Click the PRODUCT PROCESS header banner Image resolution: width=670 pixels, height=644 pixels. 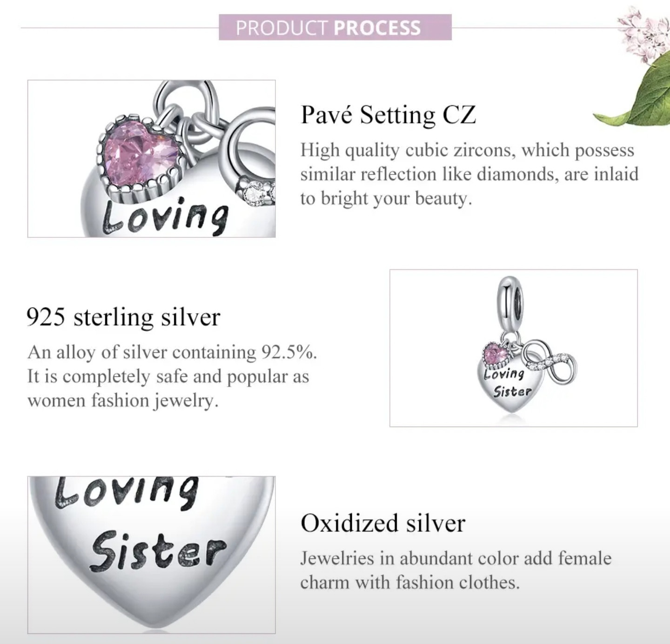click(335, 27)
